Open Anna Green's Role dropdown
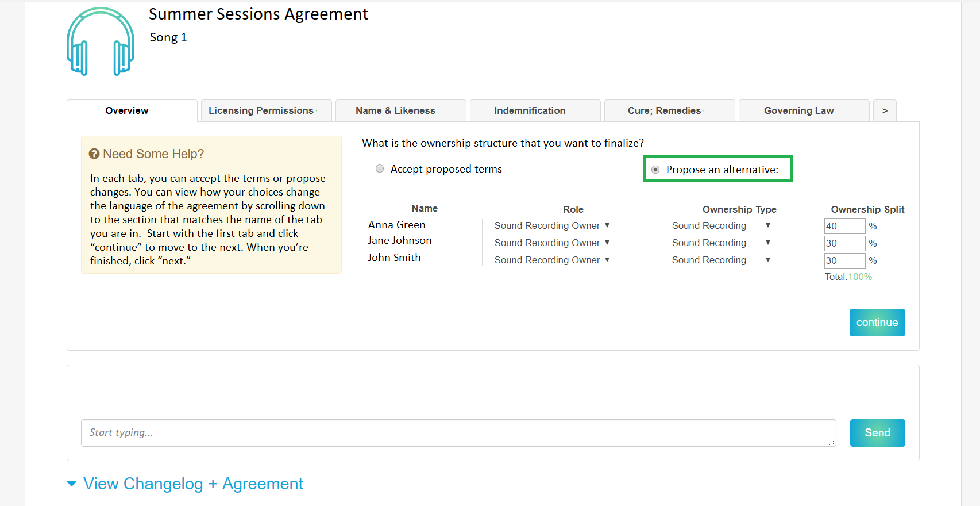Screen dimensions: 980x506 pos(551,225)
